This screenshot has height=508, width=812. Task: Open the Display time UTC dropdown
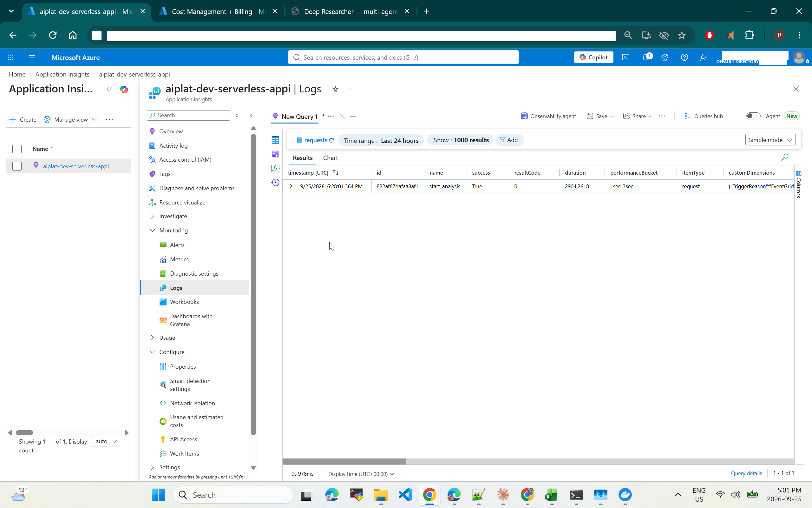tap(361, 474)
